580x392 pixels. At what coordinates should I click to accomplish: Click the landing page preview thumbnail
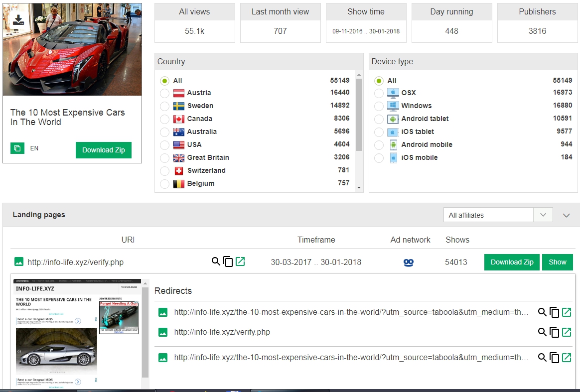click(77, 334)
